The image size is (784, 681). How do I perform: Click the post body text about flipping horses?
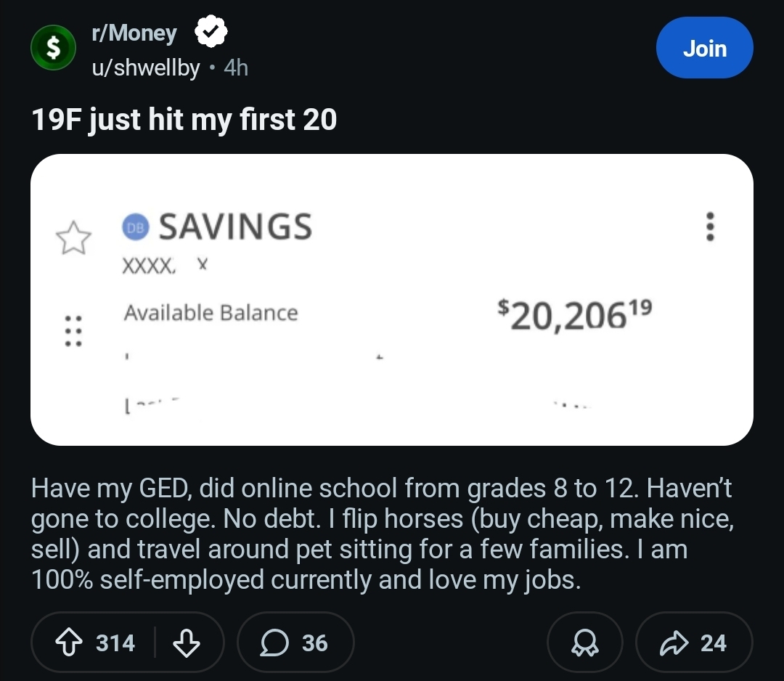coord(381,534)
